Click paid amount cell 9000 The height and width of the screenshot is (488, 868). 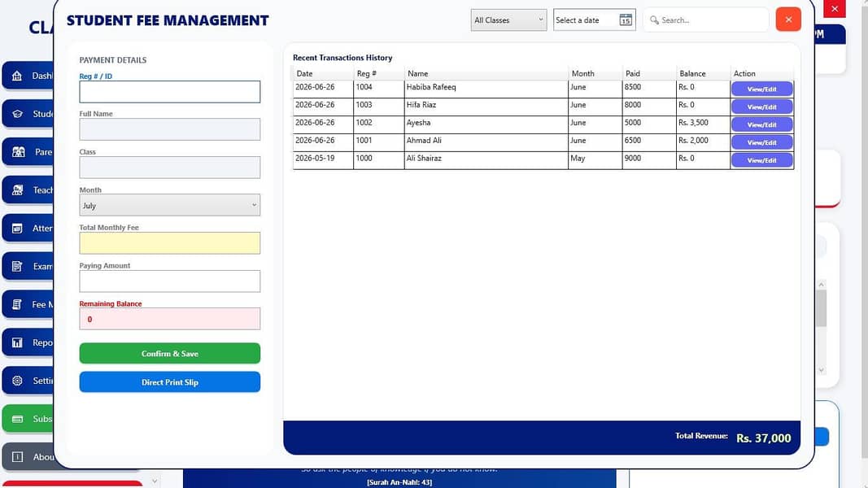pyautogui.click(x=649, y=160)
